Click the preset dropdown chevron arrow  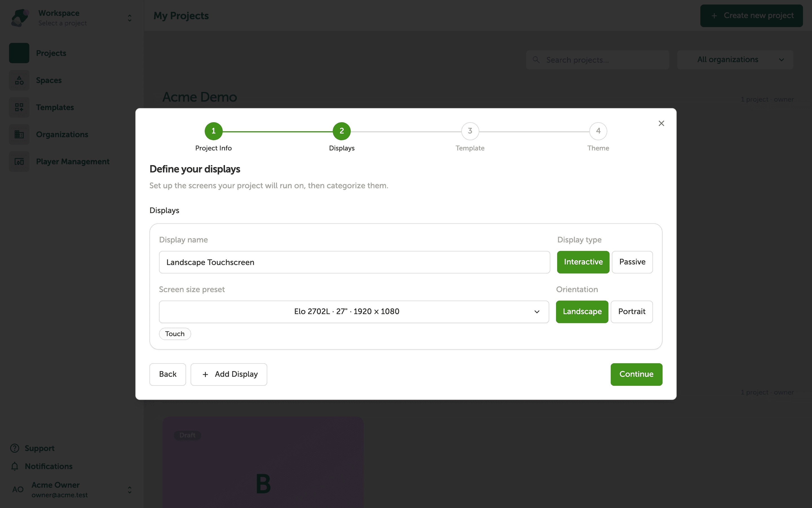(537, 312)
